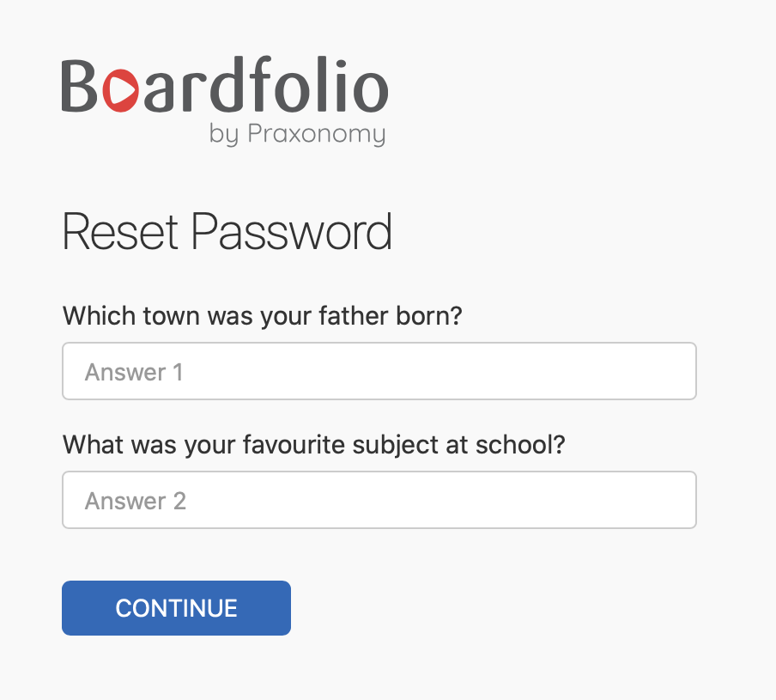Select the favourite school subject answer box
The width and height of the screenshot is (776, 700).
pyautogui.click(x=379, y=500)
